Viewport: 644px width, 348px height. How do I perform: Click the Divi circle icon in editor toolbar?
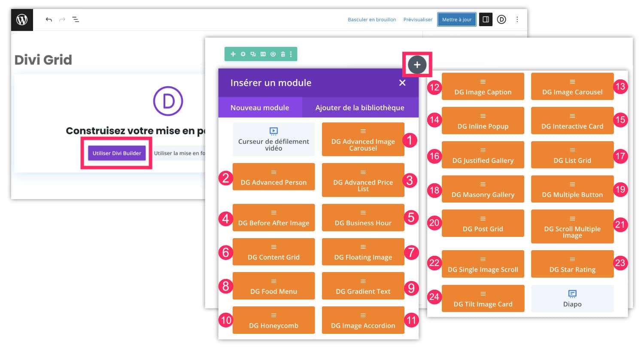pos(501,19)
